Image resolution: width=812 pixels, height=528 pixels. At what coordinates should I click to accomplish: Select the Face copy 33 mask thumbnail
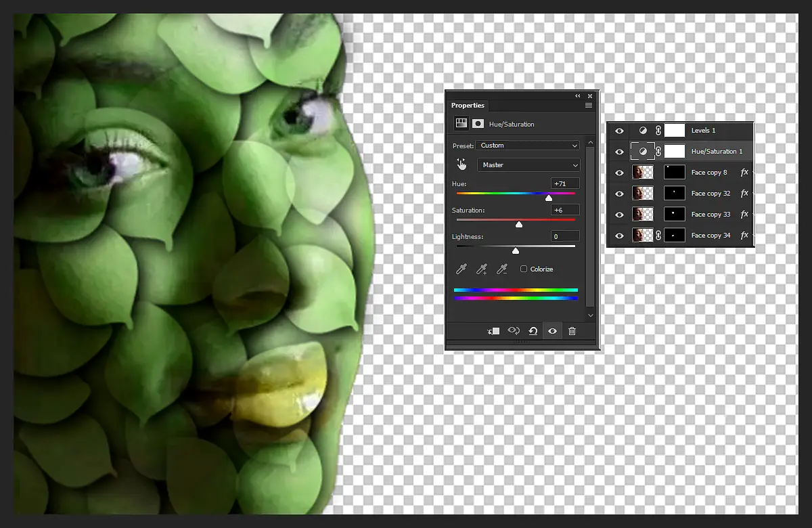click(x=675, y=215)
